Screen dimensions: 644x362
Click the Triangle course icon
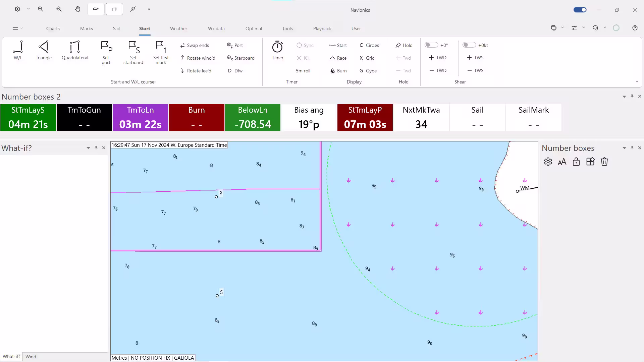pos(44,47)
